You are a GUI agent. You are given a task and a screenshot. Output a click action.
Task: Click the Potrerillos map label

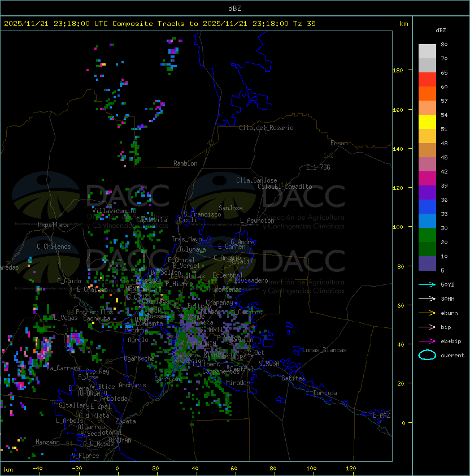coord(94,312)
